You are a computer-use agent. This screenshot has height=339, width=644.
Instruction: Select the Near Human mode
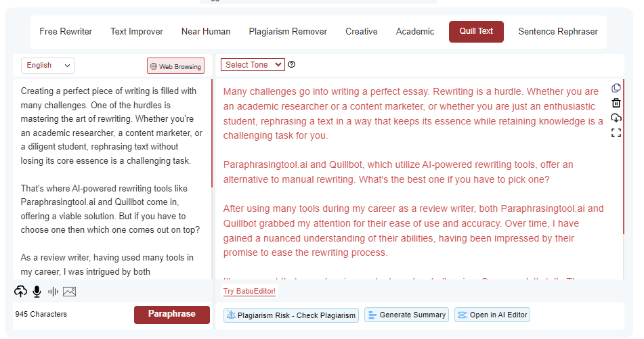point(206,32)
